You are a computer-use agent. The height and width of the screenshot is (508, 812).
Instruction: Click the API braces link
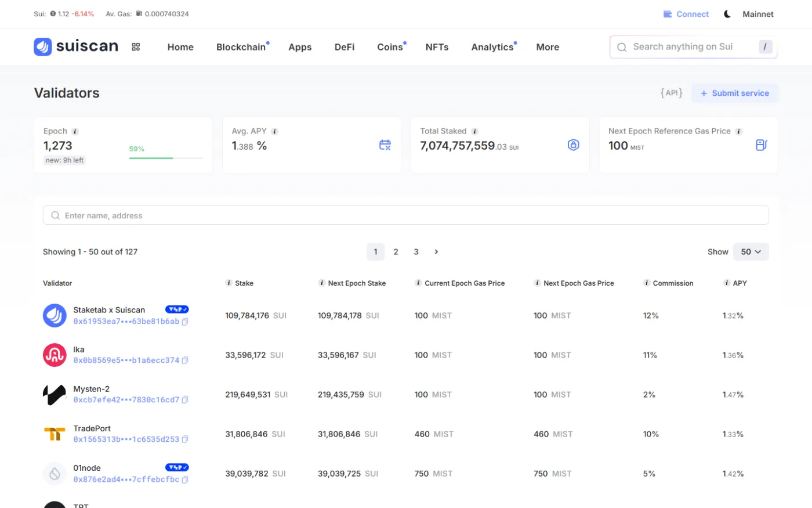672,93
